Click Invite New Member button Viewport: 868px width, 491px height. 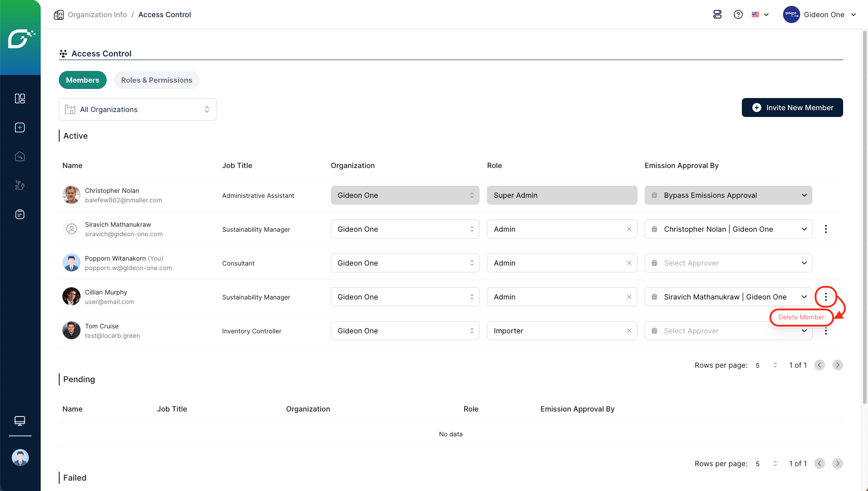click(792, 108)
